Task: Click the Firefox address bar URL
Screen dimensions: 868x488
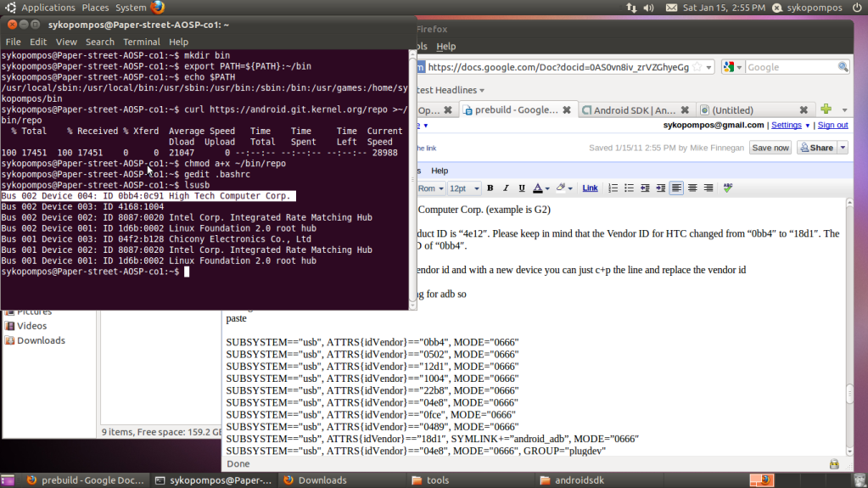Action: [558, 67]
